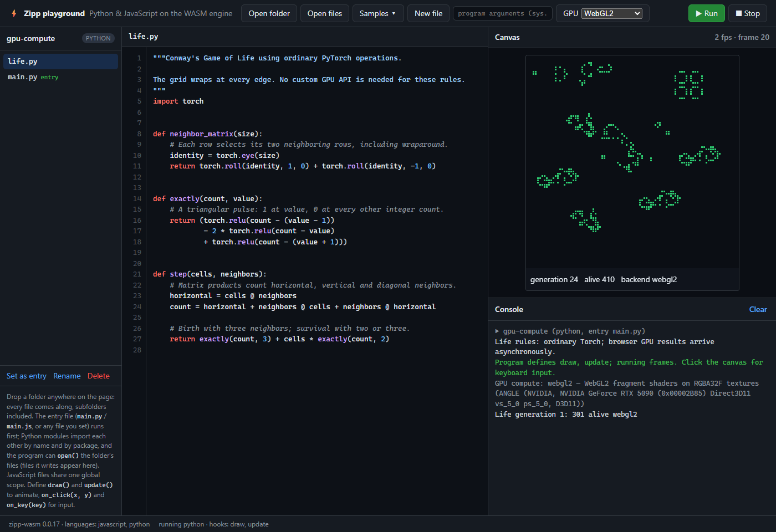Screen dimensions: 776x532
Task: Click the 'GPU' label beside the dropdown
Action: [570, 13]
